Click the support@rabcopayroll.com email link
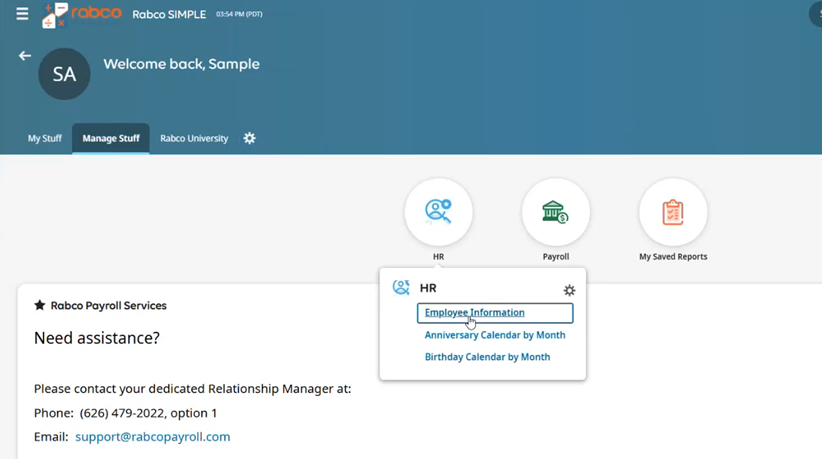This screenshot has height=459, width=822. tap(153, 437)
